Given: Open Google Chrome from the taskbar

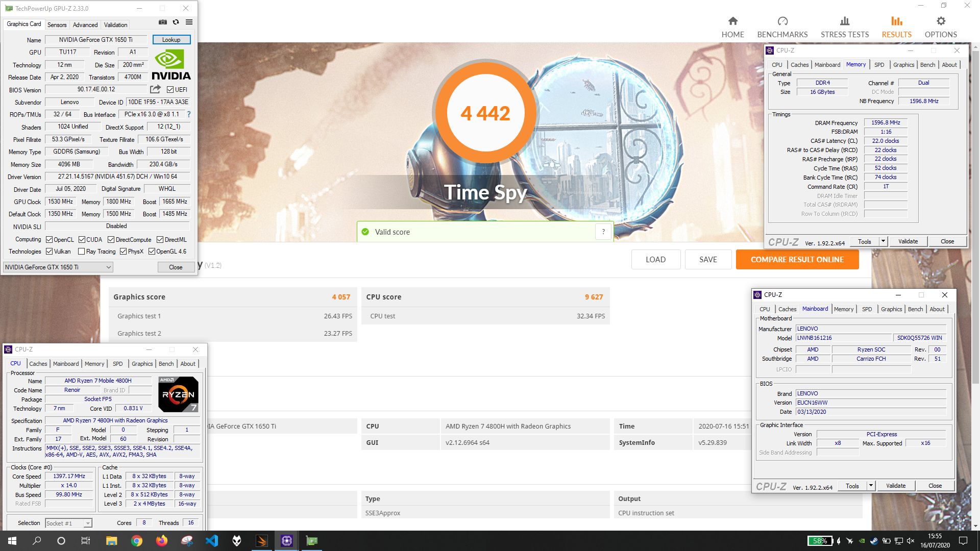Looking at the screenshot, I should click(x=136, y=541).
